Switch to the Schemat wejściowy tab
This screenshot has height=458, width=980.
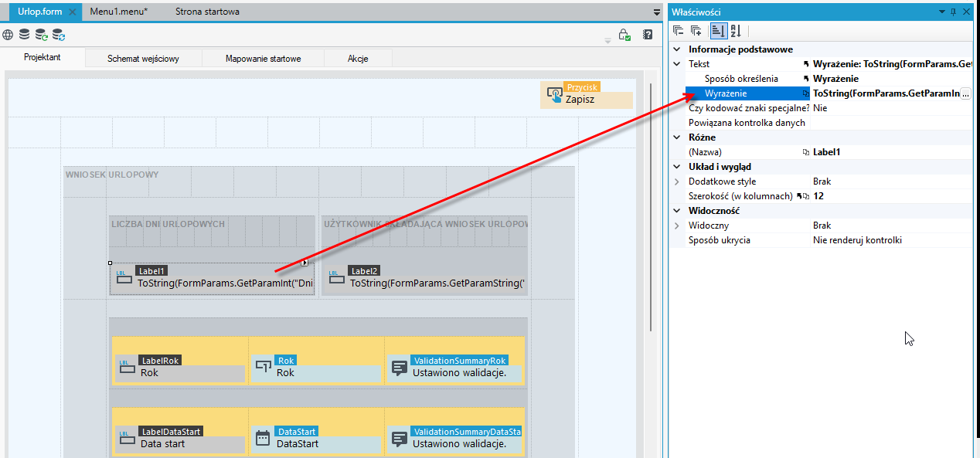(x=144, y=59)
